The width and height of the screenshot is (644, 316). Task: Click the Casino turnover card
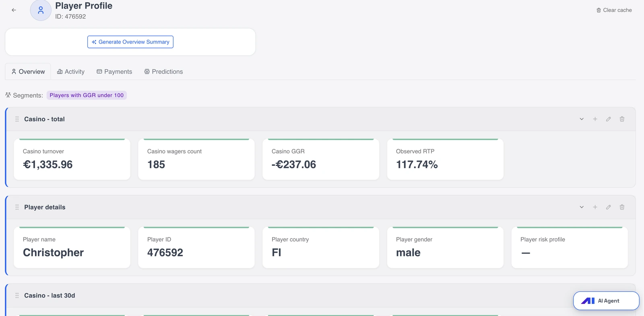pos(72,159)
